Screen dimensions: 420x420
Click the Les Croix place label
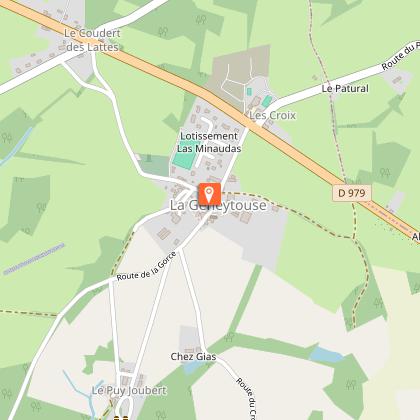coord(272,115)
